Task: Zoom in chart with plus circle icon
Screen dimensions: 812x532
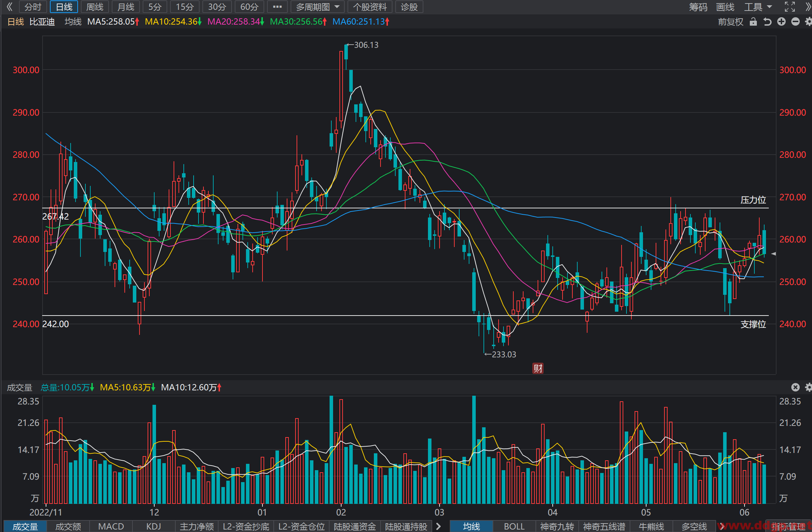Action: (781, 22)
